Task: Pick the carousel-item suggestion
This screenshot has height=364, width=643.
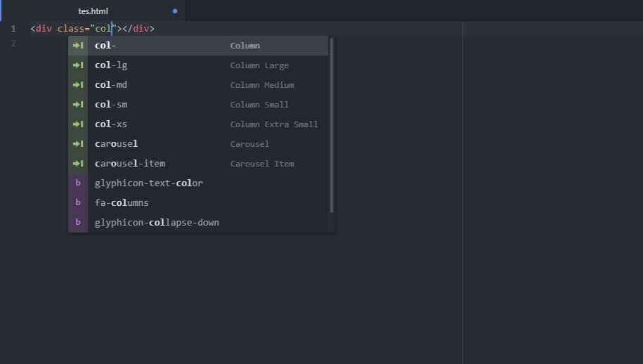Action: click(198, 164)
